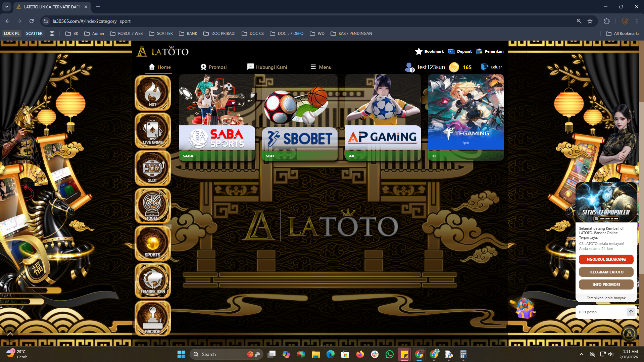The image size is (644, 362).
Task: Open the LOCK PL bookmark
Action: click(12, 34)
